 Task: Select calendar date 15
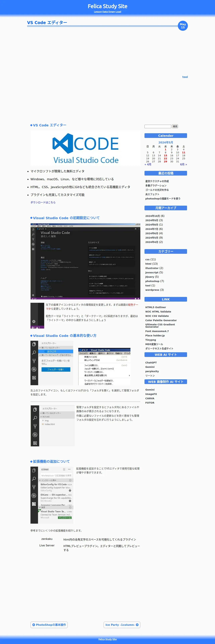point(165,155)
